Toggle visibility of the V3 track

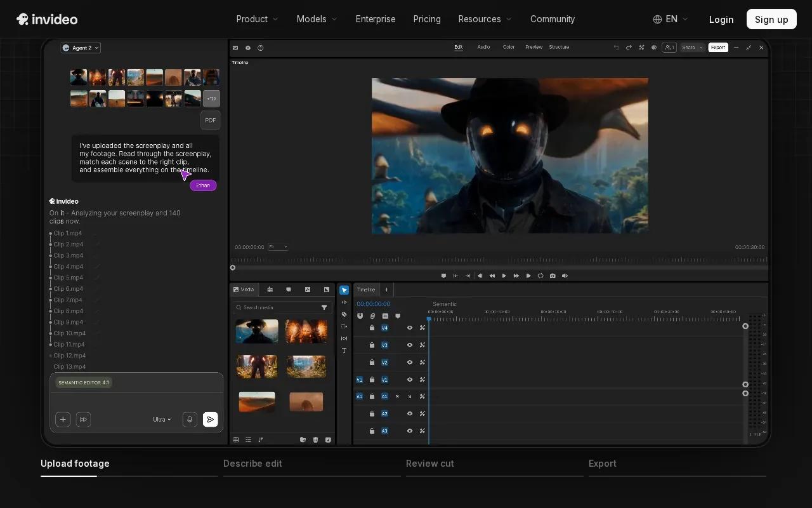click(x=410, y=345)
